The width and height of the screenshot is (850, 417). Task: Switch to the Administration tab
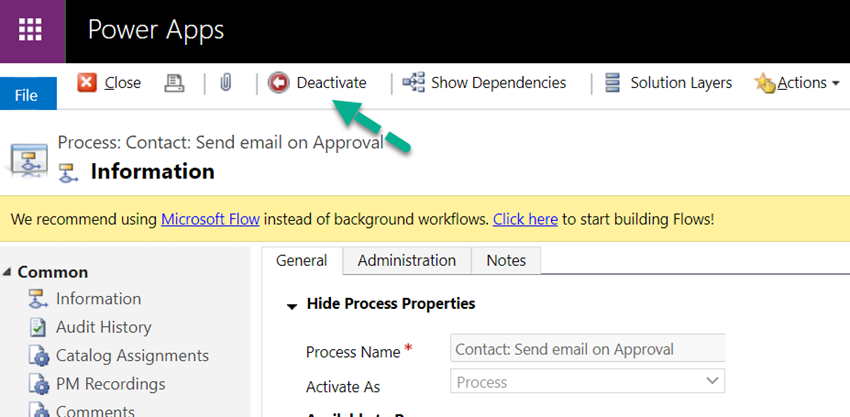(x=407, y=260)
